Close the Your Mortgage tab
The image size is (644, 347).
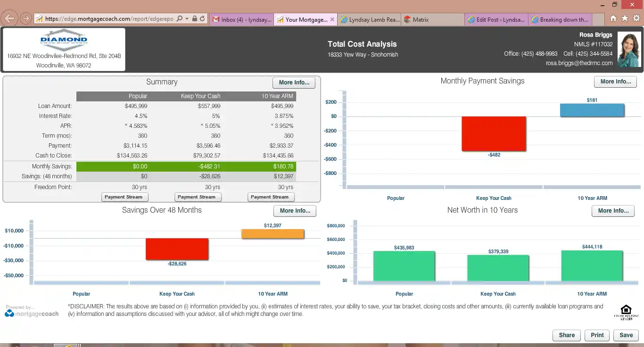[x=332, y=20]
